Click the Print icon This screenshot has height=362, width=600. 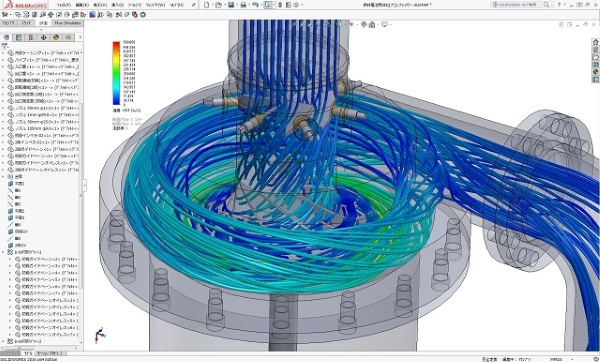[x=243, y=5]
